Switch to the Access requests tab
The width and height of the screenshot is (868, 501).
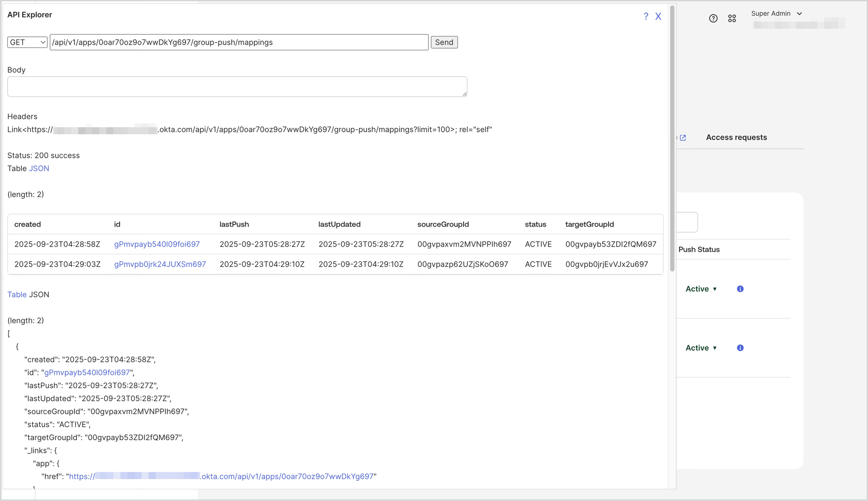tap(736, 137)
